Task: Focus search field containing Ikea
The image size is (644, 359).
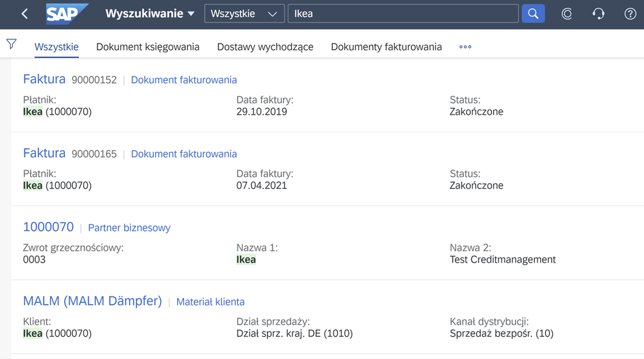Action: 403,14
